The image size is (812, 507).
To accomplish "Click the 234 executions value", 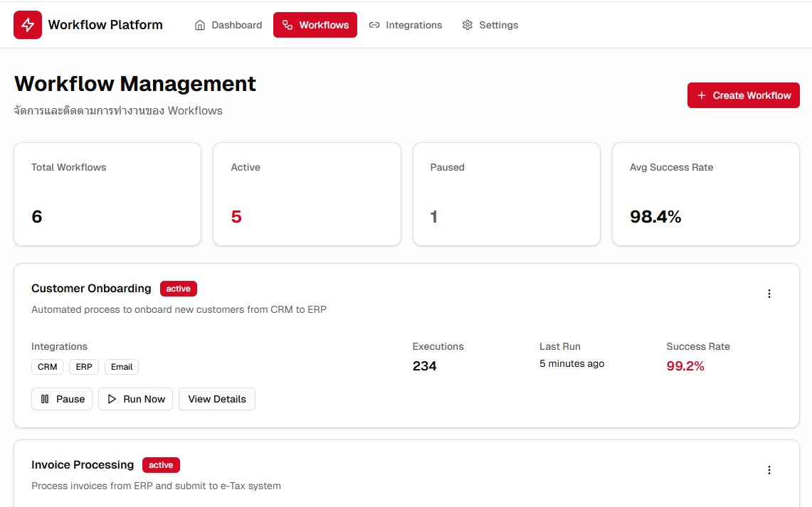I will pos(425,365).
